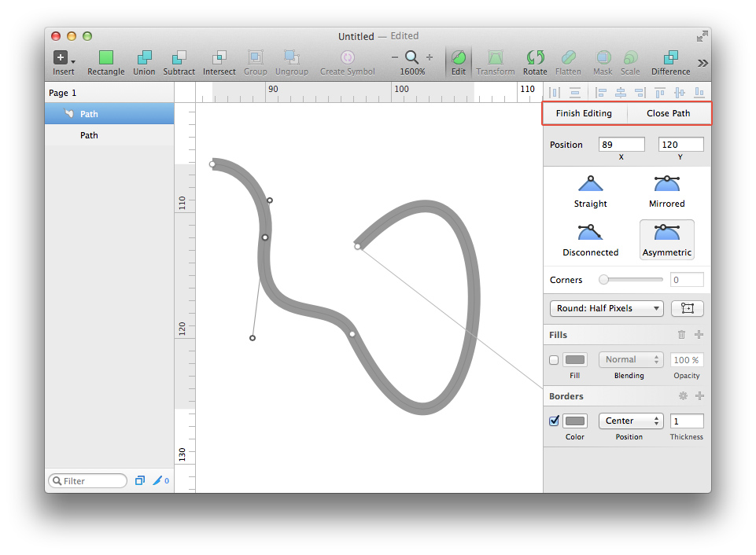
Task: Open the Insert dropdown menu
Action: 64,58
